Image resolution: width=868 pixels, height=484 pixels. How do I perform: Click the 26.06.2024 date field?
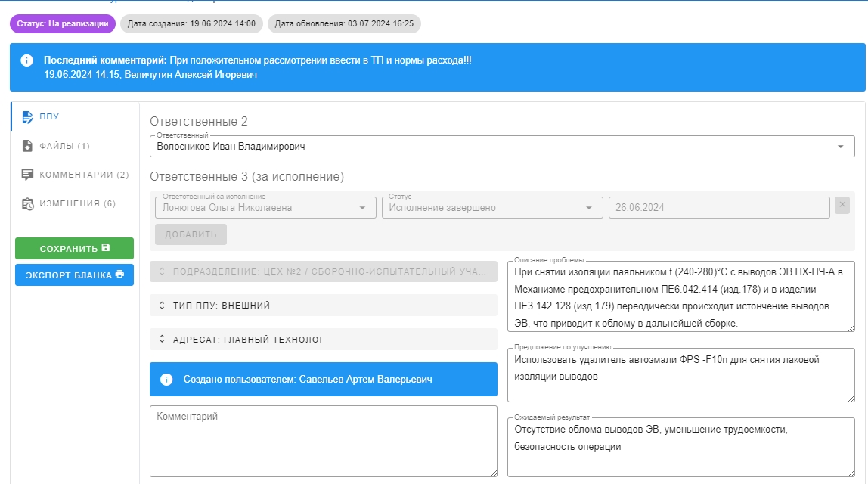click(x=718, y=208)
